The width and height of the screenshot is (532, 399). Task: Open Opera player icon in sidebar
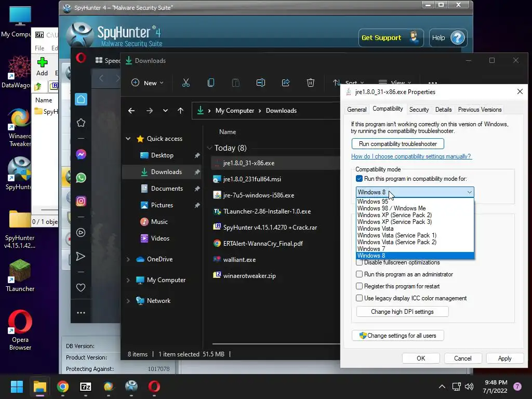tap(81, 232)
